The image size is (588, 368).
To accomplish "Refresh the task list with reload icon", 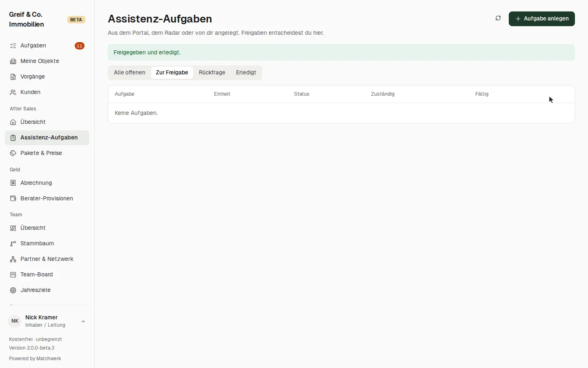I will (x=498, y=18).
